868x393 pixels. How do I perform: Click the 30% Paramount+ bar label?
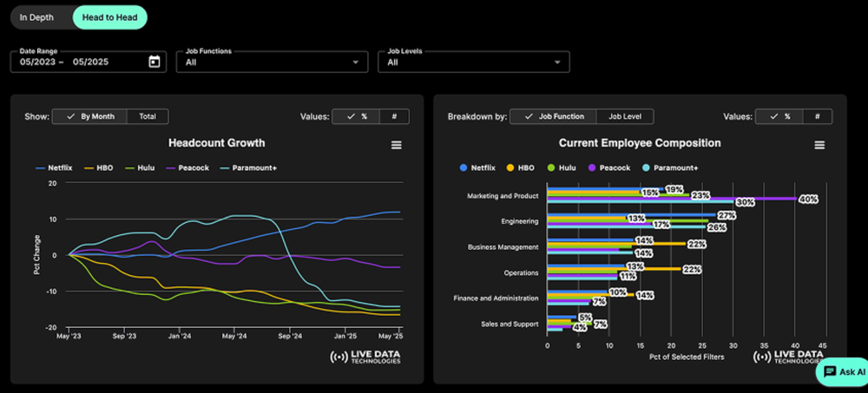pos(745,203)
